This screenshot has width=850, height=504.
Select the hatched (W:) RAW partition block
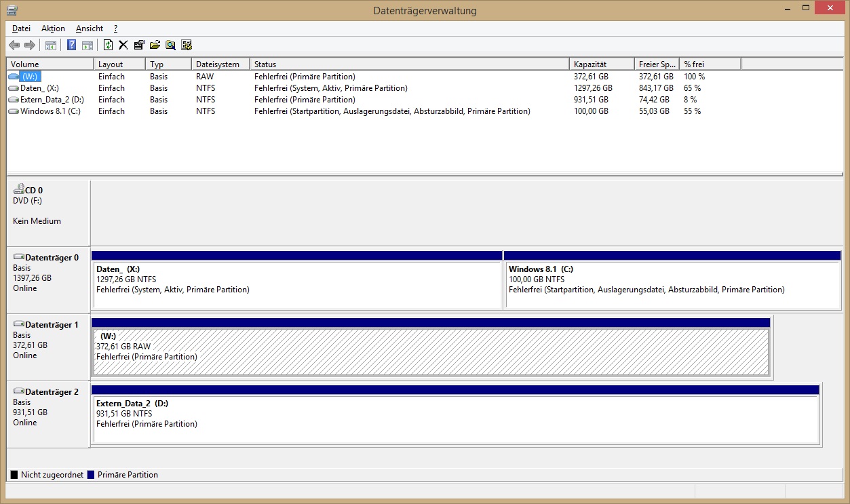431,347
